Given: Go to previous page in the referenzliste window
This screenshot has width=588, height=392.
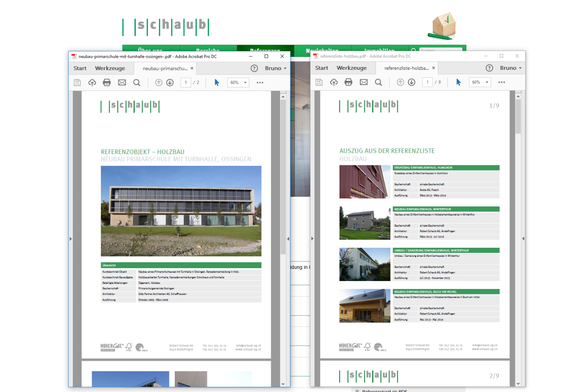Looking at the screenshot, I should 400,82.
